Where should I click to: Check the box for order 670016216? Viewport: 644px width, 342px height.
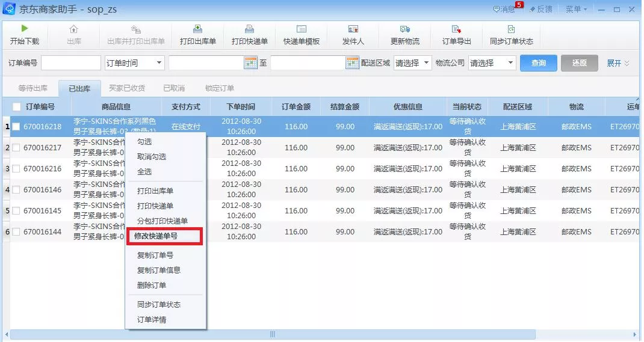[x=16, y=168]
